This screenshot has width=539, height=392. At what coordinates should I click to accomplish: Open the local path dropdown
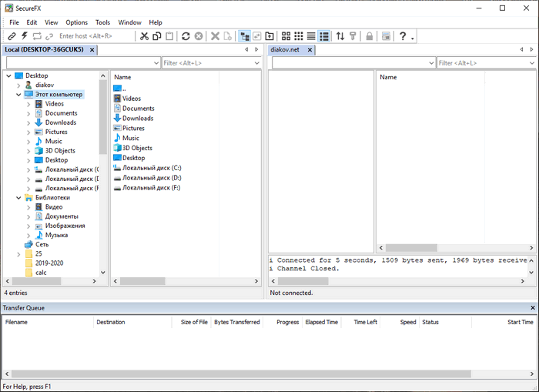tap(156, 63)
